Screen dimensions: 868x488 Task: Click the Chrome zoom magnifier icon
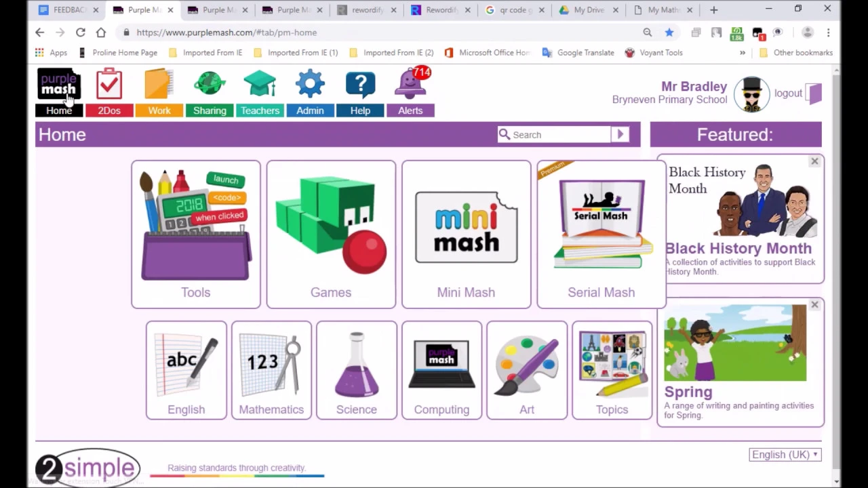click(x=648, y=33)
